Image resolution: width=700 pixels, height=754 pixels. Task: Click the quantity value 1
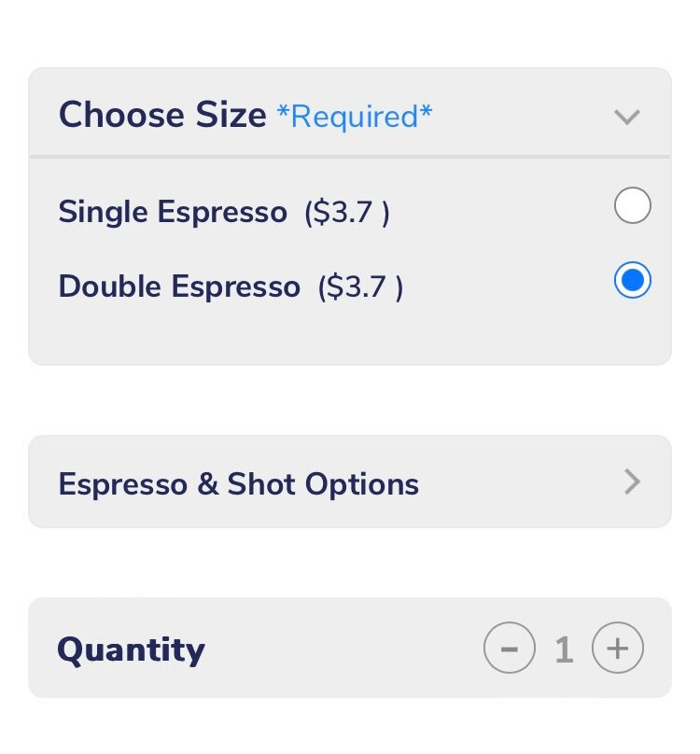pyautogui.click(x=564, y=649)
